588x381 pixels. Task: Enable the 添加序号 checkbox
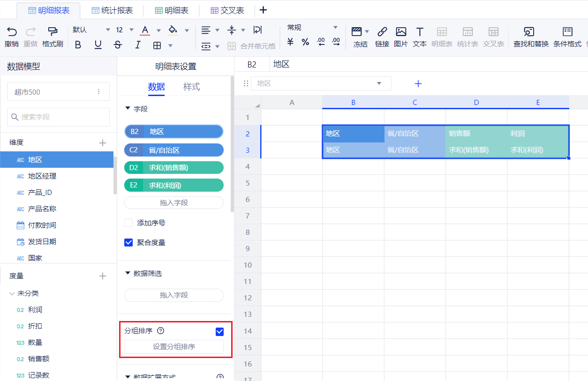tap(128, 223)
